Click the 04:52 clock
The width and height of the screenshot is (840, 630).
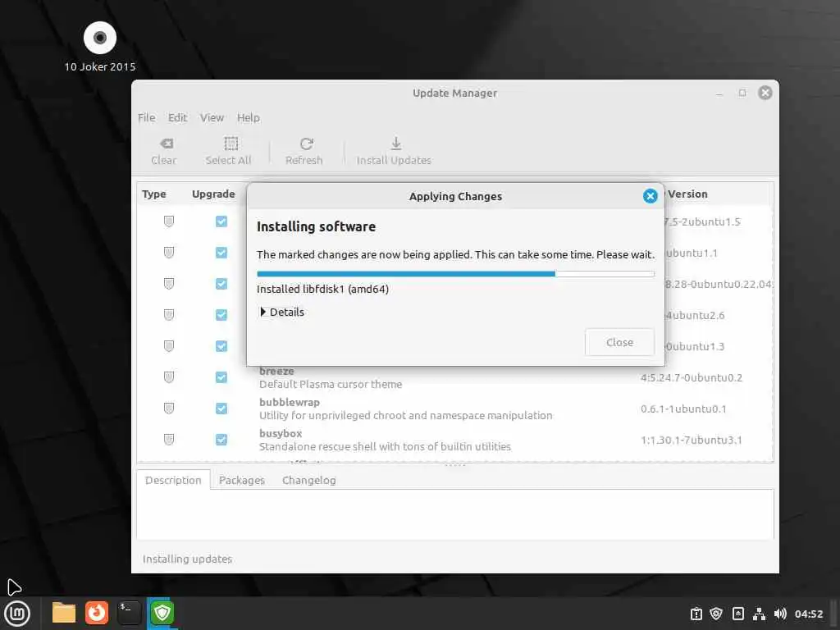click(808, 614)
